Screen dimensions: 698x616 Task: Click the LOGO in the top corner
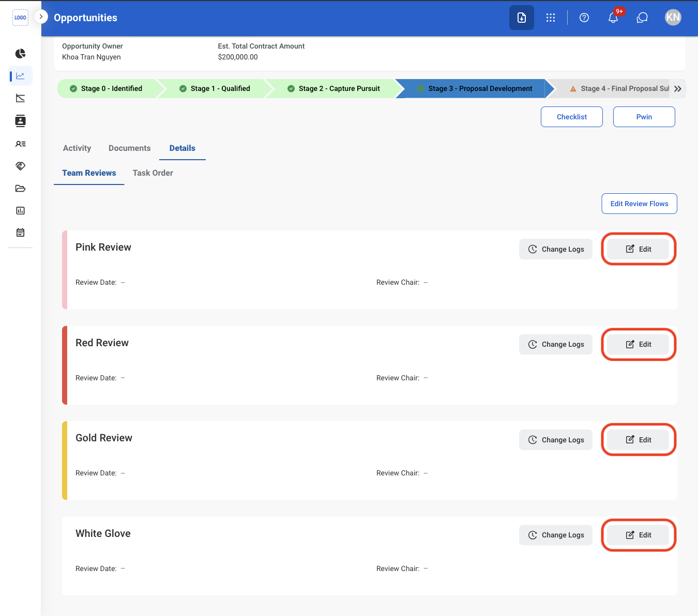(20, 18)
